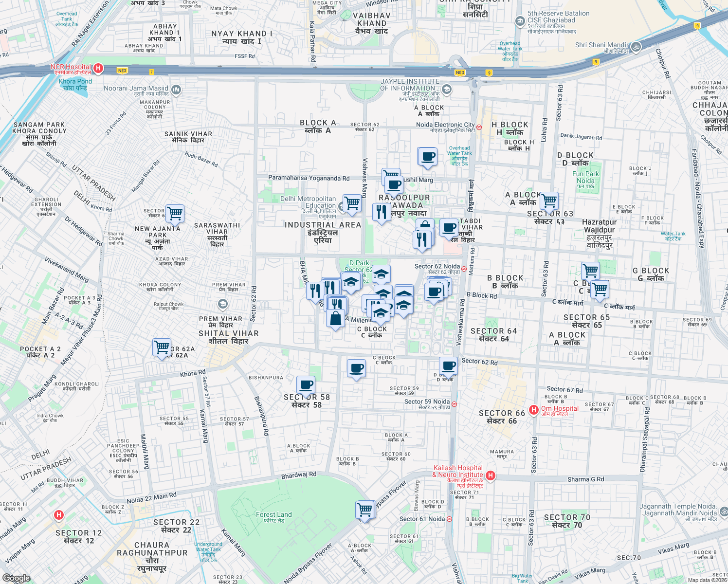Screen dimensions: 728x584
Task: Select the café icon near Sector 58
Action: click(x=306, y=385)
